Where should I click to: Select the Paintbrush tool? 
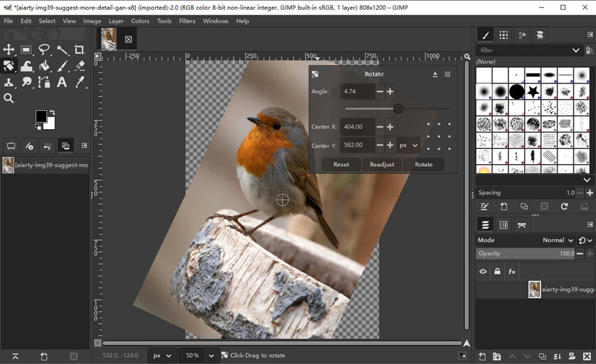[x=62, y=66]
